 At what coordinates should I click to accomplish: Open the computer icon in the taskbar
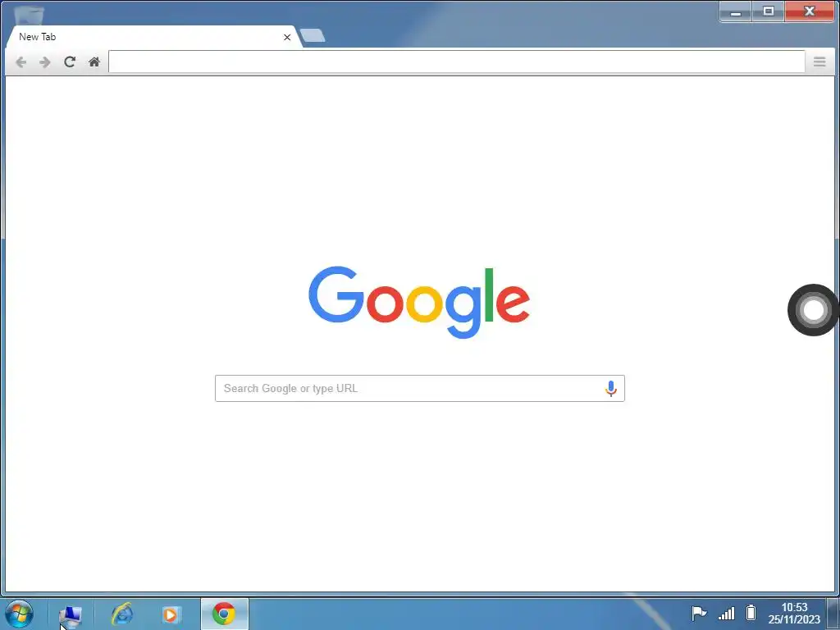(71, 615)
